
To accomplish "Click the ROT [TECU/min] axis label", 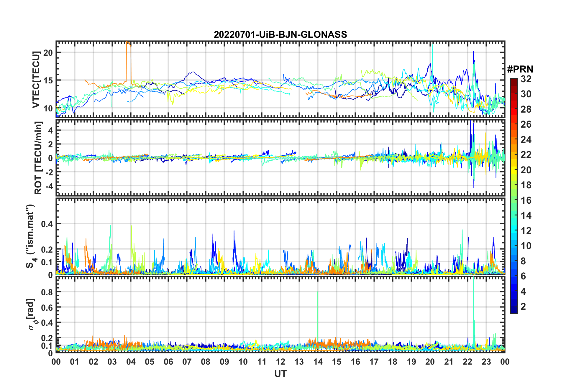I will point(38,158).
